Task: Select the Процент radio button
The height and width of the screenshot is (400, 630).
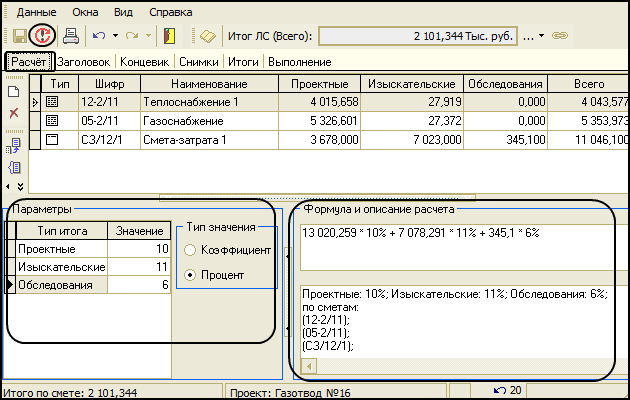Action: [190, 274]
